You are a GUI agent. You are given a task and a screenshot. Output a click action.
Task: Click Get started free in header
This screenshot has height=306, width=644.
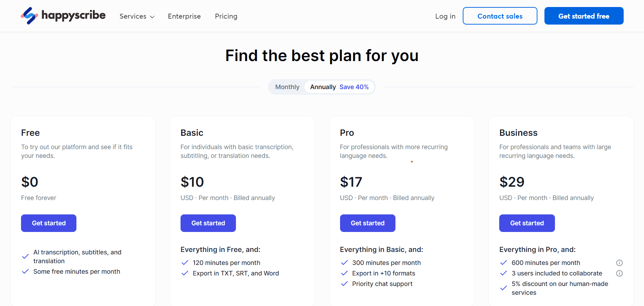point(584,16)
